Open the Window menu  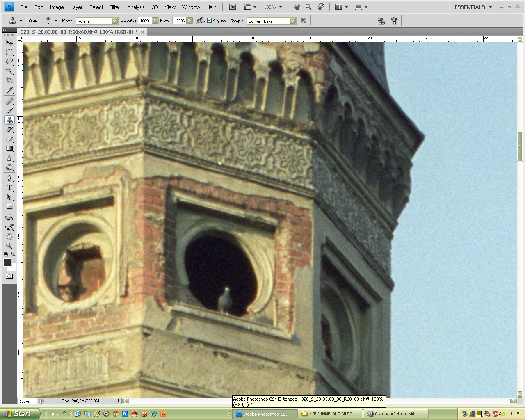[191, 7]
